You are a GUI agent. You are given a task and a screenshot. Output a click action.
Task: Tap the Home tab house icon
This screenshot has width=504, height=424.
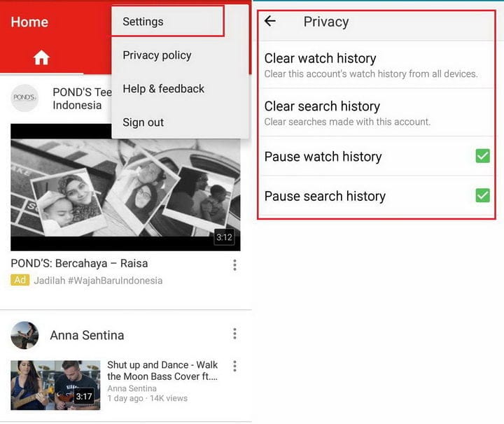pos(41,58)
